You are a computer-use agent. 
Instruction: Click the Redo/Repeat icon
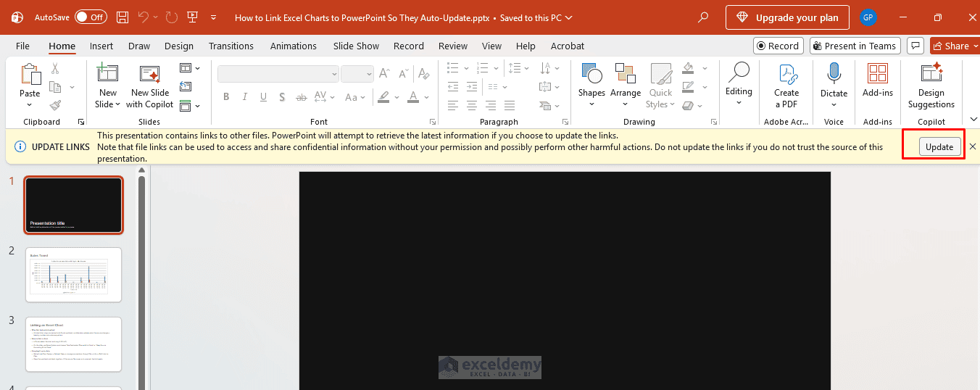pyautogui.click(x=171, y=17)
